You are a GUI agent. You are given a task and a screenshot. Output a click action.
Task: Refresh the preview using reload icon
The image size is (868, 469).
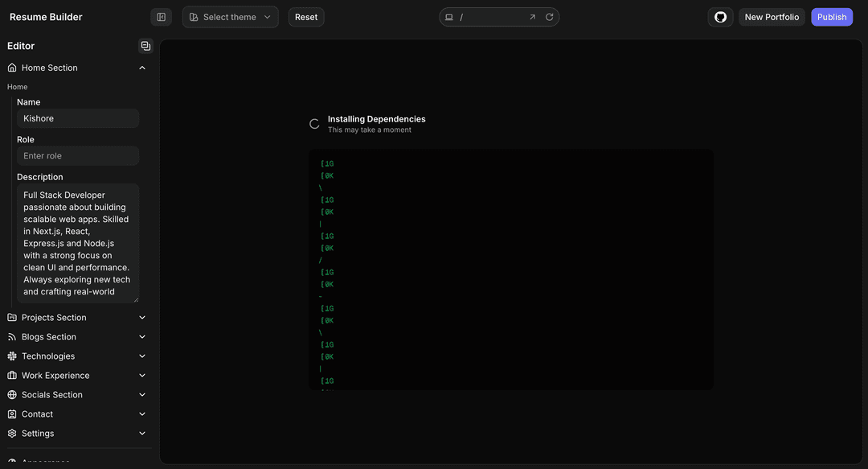point(550,17)
